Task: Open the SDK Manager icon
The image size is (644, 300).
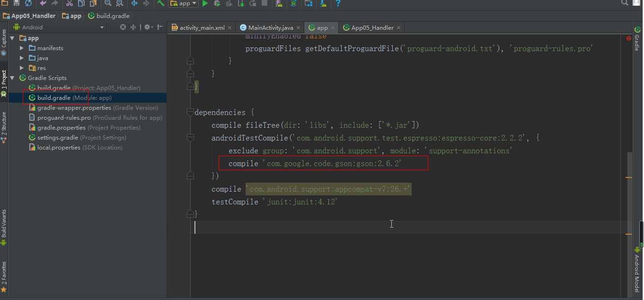Action: pyautogui.click(x=323, y=3)
